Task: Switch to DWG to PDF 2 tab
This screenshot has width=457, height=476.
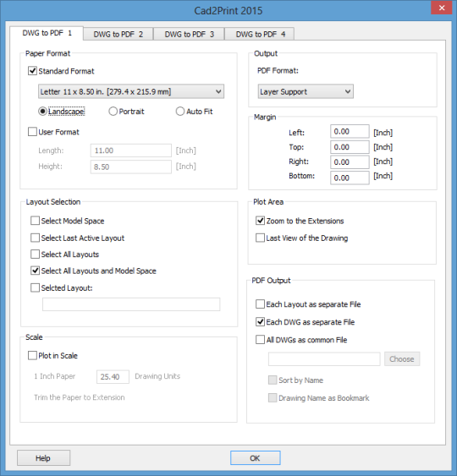Action: pos(118,34)
